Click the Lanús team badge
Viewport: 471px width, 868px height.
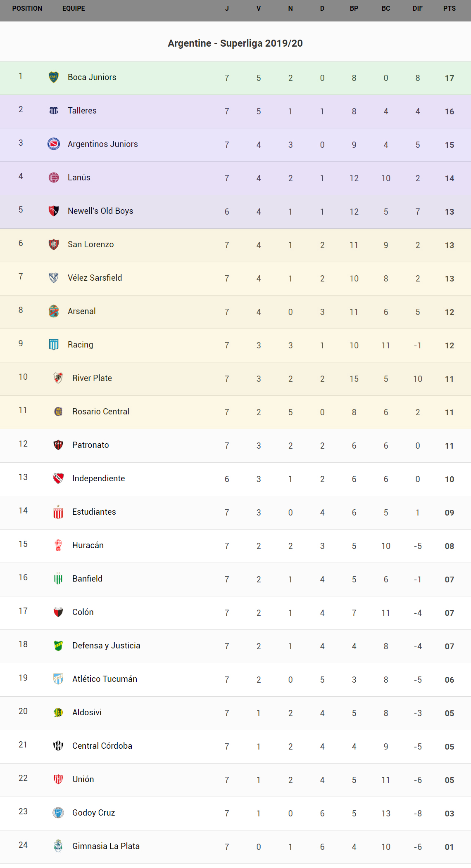tap(54, 177)
